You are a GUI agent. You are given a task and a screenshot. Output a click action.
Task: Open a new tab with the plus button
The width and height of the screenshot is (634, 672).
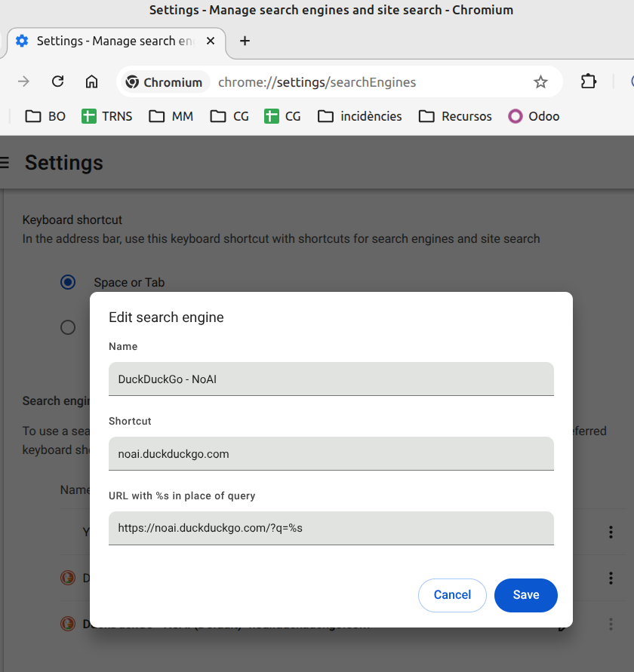(x=245, y=41)
